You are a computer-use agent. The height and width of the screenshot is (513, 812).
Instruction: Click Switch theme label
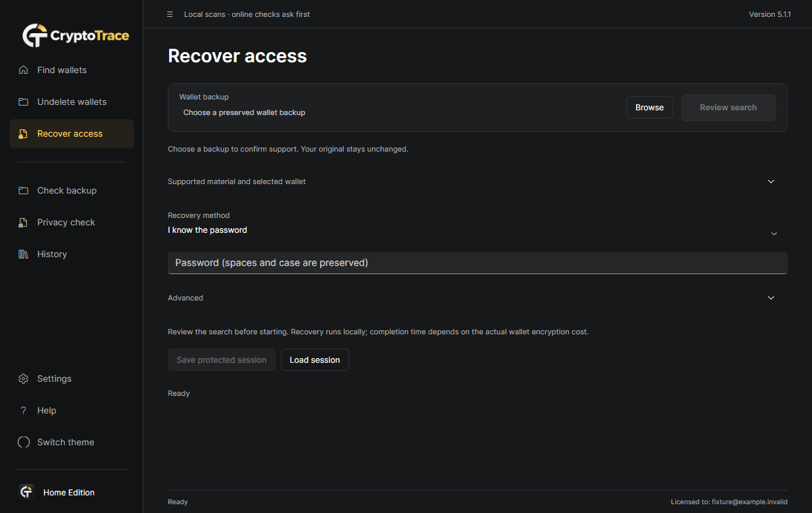coord(66,442)
